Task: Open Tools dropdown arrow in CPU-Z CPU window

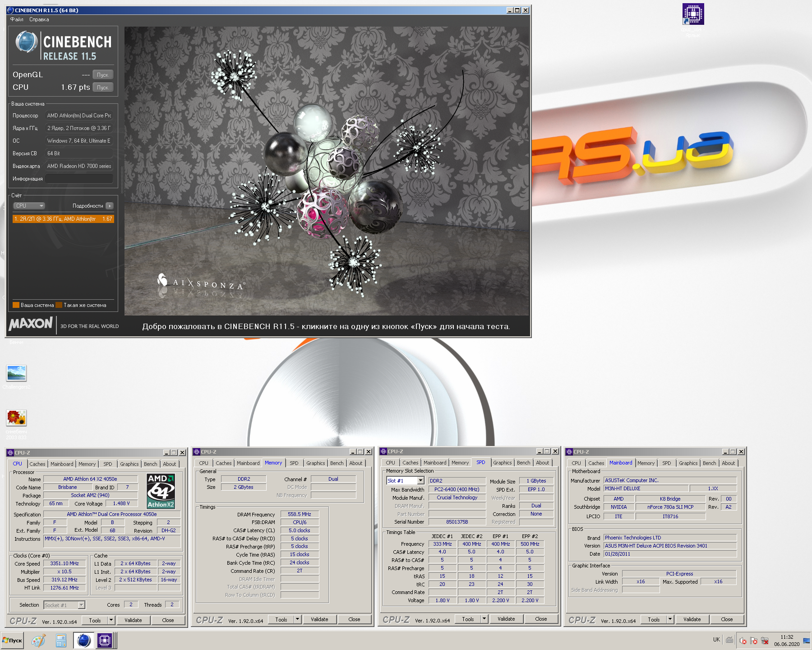Action: 111,620
